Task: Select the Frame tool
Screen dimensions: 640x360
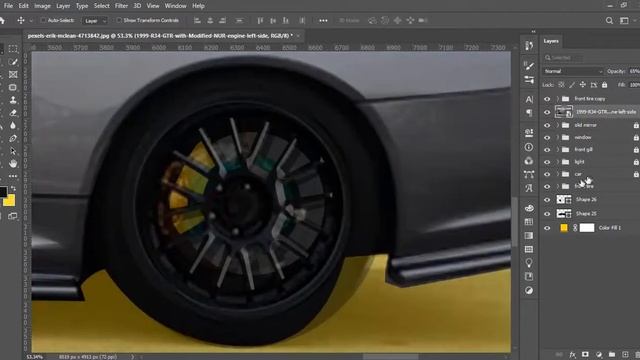Action: tap(13, 74)
